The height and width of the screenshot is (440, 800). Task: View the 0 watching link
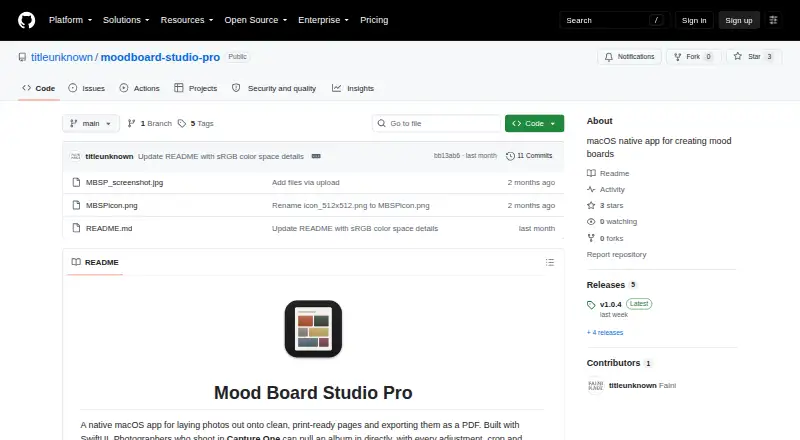pos(612,222)
